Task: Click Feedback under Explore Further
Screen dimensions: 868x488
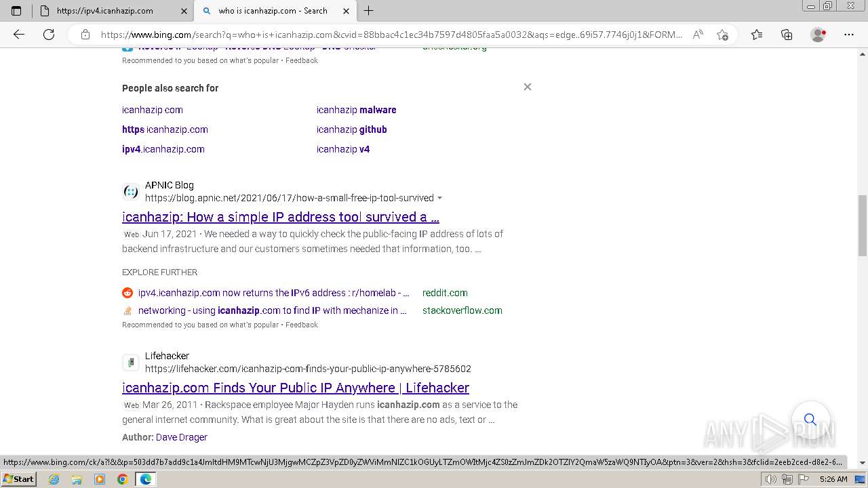Action: click(x=302, y=325)
